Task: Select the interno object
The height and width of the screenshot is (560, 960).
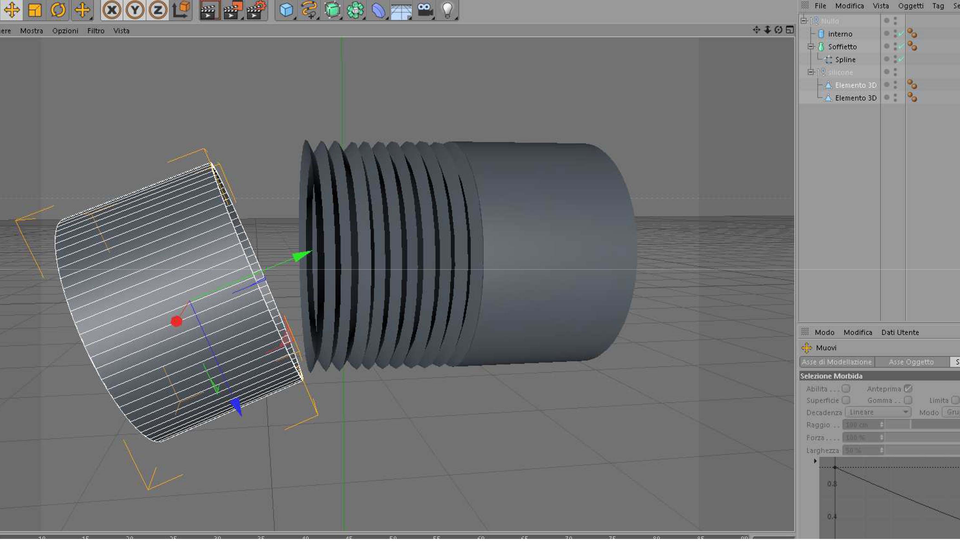Action: (x=840, y=34)
